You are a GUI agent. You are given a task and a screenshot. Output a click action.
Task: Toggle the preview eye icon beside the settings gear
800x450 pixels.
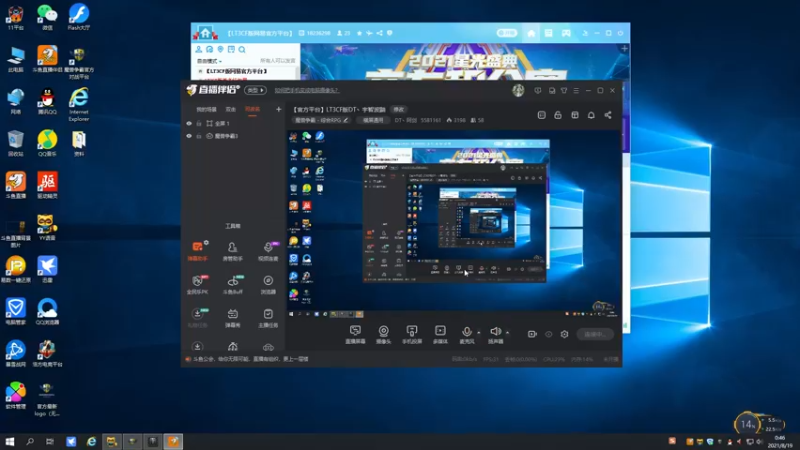[548, 334]
